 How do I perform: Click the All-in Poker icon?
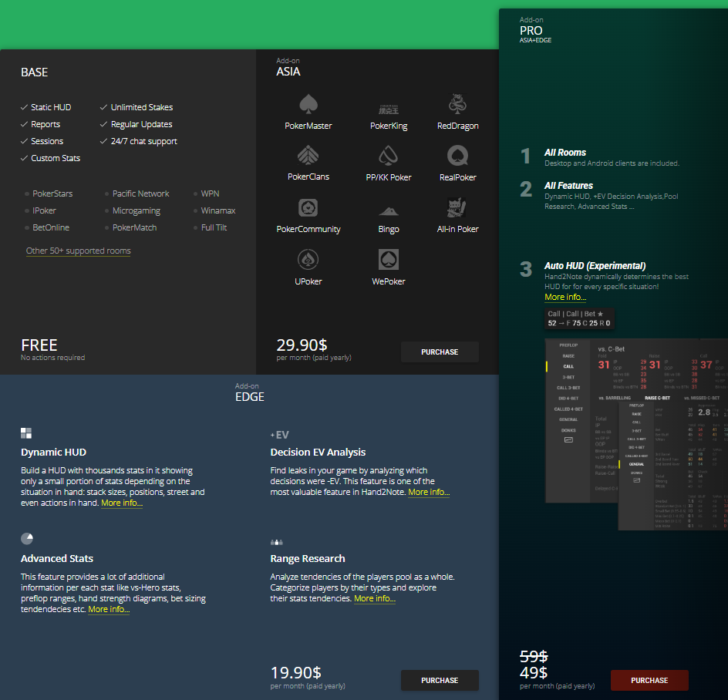pos(457,207)
